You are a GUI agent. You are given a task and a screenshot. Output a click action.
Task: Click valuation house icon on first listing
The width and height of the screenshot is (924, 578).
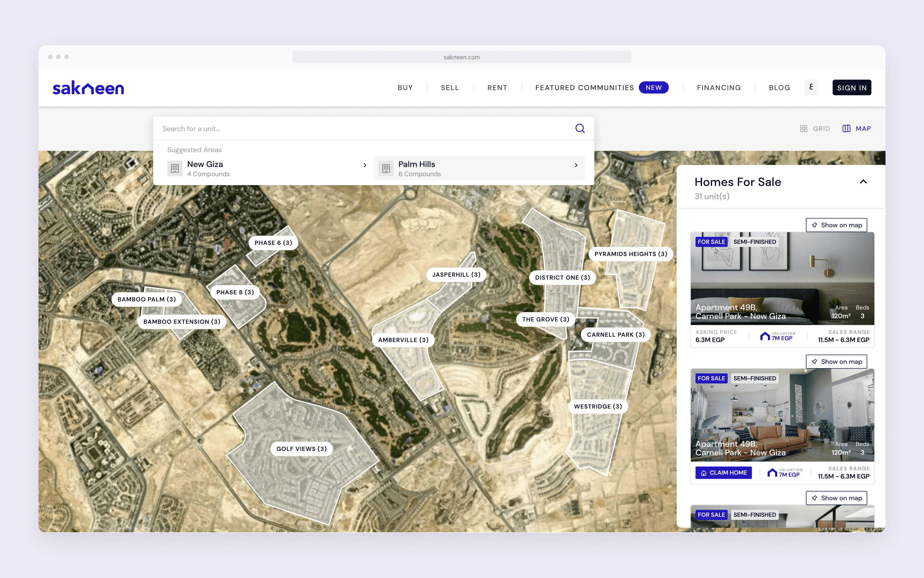coord(765,336)
